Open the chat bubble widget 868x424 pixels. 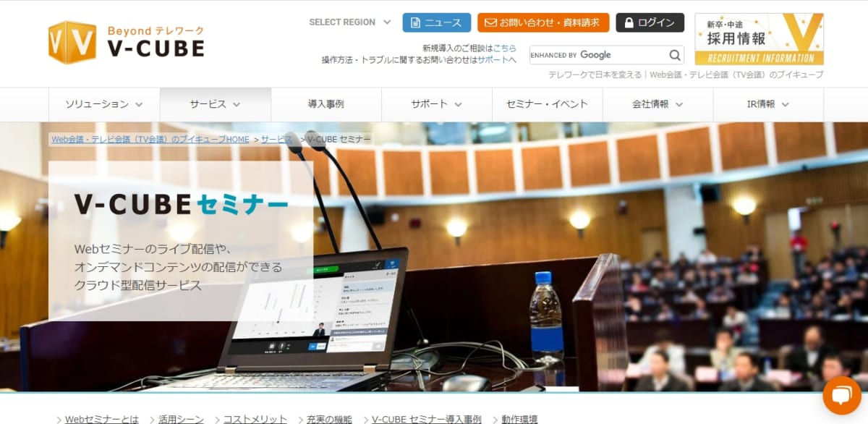(843, 395)
